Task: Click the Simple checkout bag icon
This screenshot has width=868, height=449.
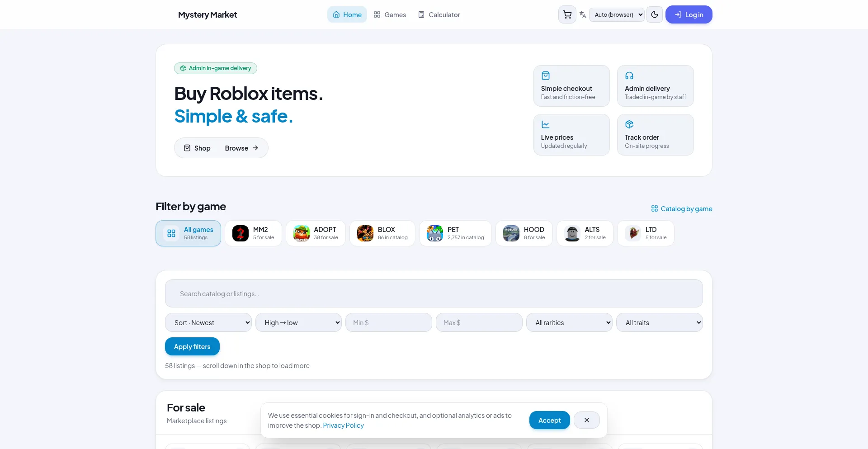Action: click(x=546, y=76)
